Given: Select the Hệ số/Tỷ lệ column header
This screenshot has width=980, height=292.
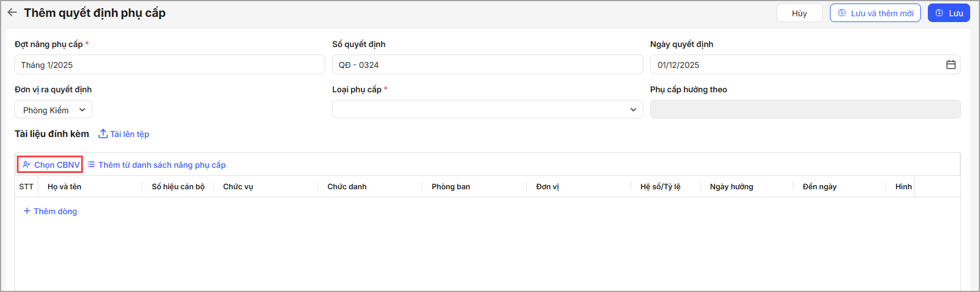Looking at the screenshot, I should tap(660, 187).
